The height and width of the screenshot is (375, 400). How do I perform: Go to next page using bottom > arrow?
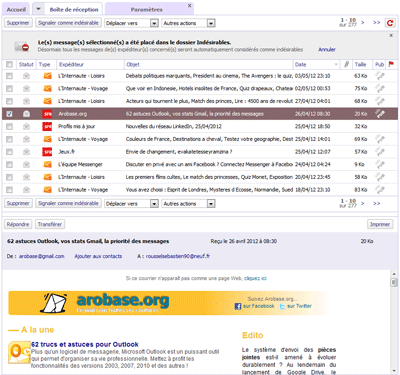click(363, 203)
